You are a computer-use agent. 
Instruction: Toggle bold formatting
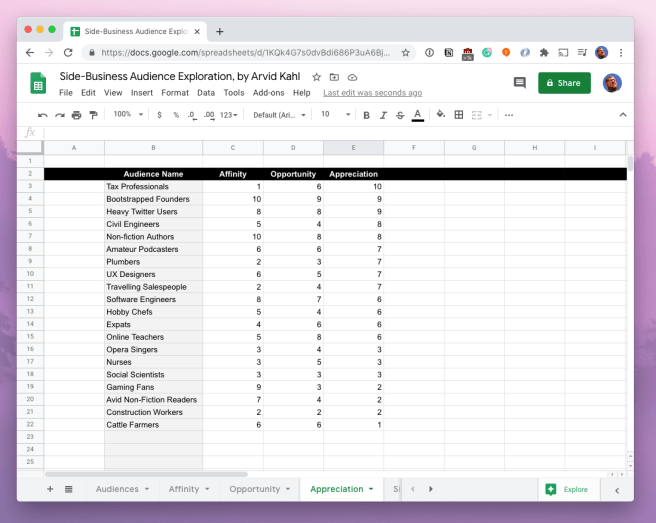[x=366, y=115]
